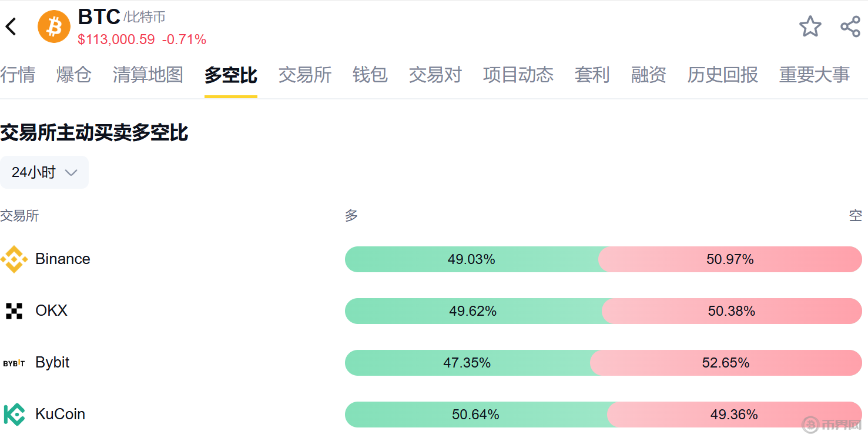Go to the 套利 tab
This screenshot has height=441, width=868.
point(592,75)
